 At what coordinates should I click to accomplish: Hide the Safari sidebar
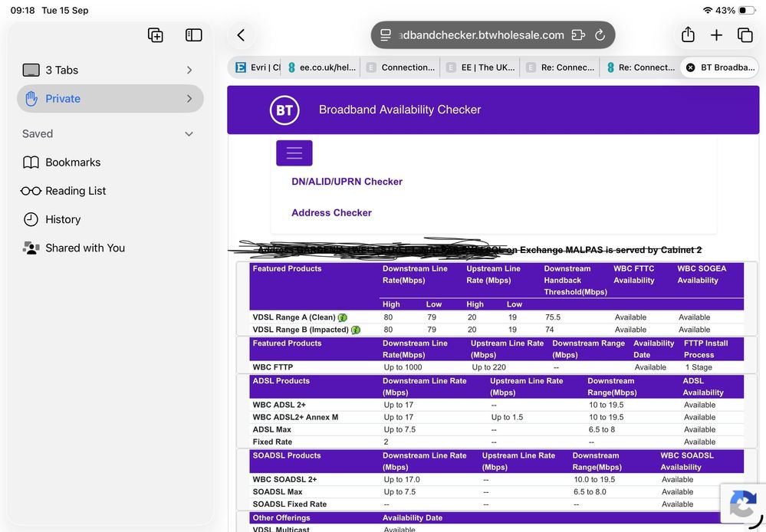194,35
